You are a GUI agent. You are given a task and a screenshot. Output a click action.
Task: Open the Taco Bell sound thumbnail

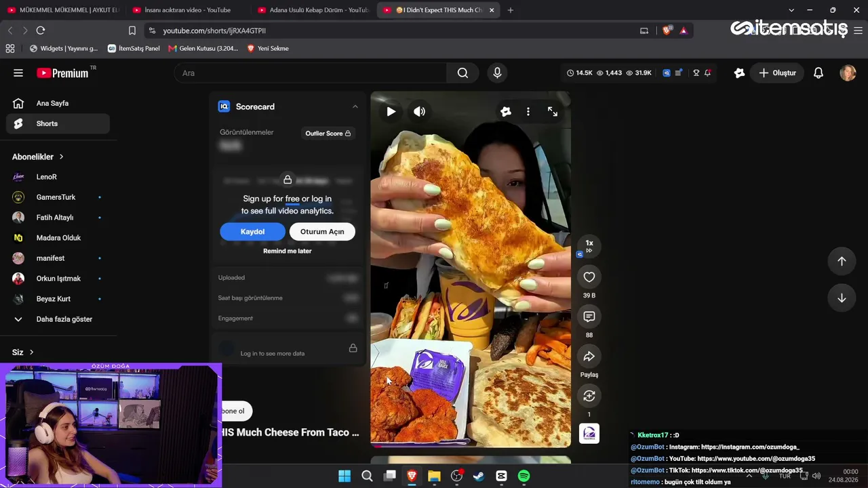click(x=589, y=434)
